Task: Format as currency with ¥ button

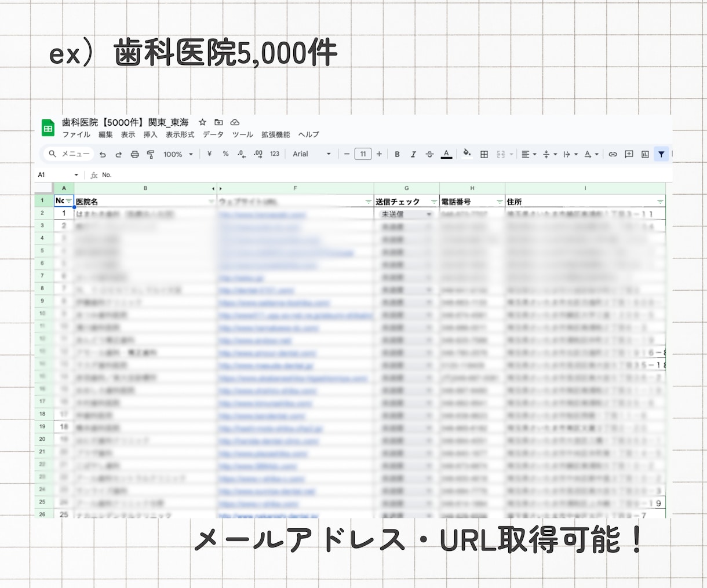Action: 209,154
